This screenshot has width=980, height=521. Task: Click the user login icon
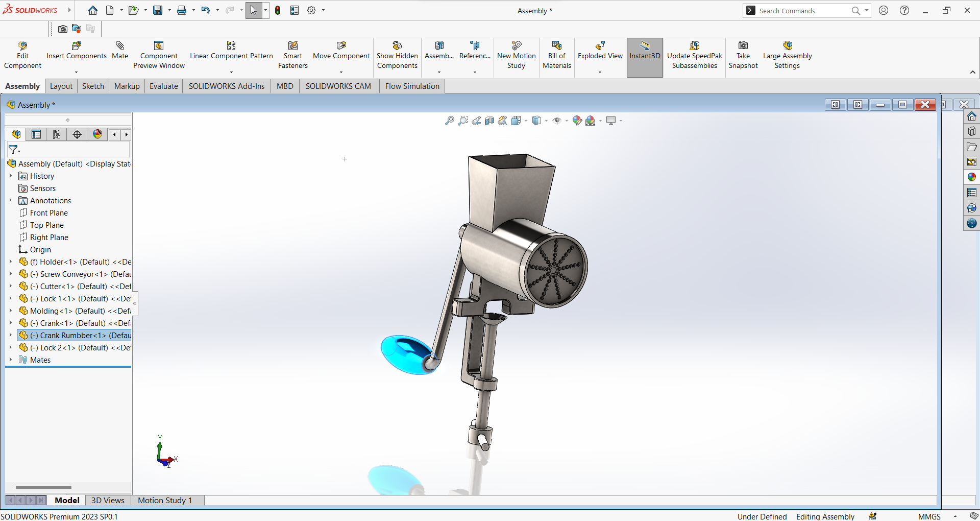pos(884,10)
